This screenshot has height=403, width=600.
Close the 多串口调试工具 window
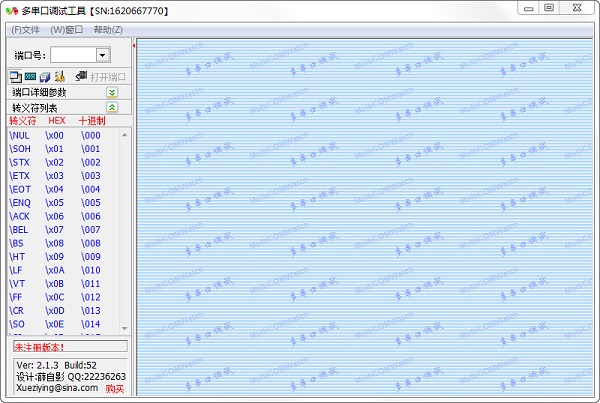pos(577,8)
